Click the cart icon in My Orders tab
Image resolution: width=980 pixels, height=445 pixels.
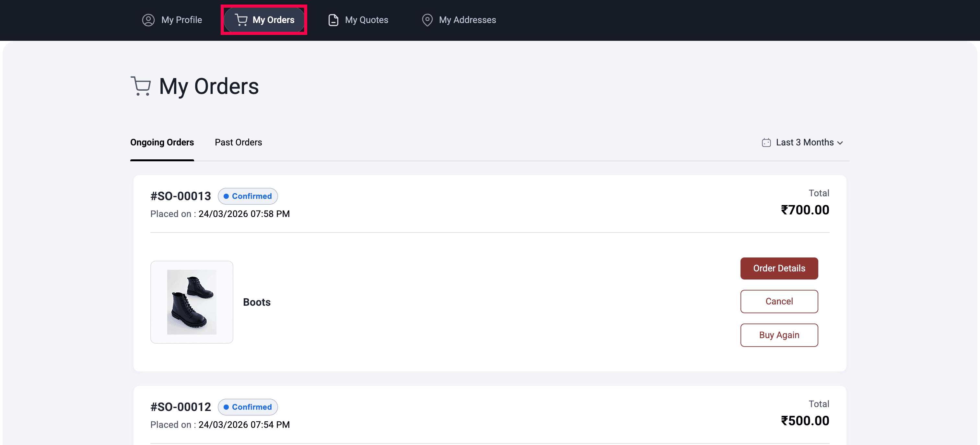click(x=241, y=20)
